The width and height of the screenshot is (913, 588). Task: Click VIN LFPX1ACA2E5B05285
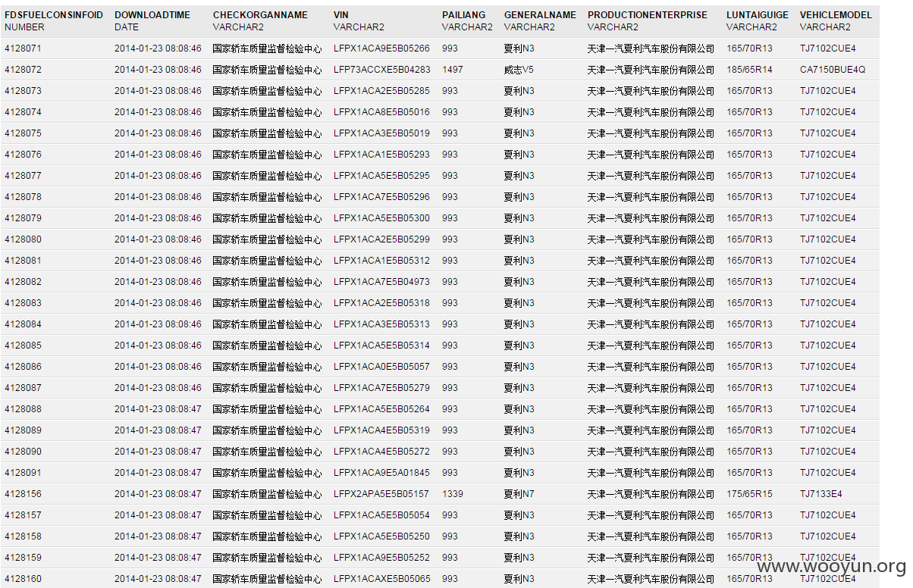pyautogui.click(x=381, y=91)
